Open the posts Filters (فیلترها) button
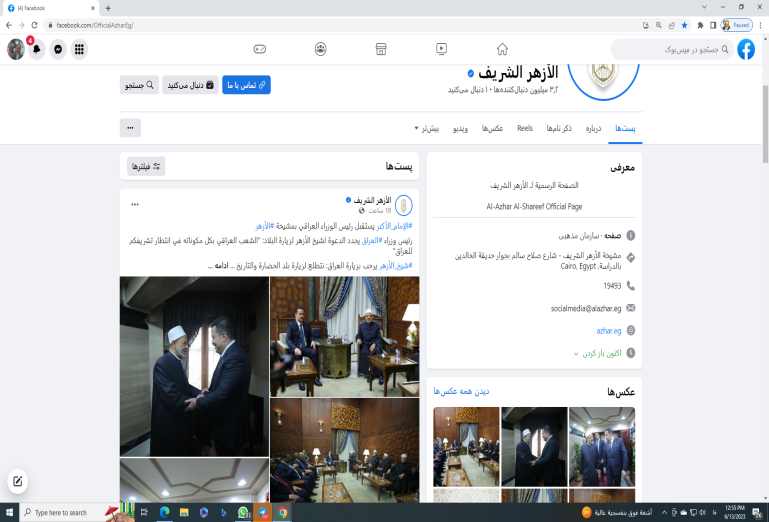The width and height of the screenshot is (769, 522). (146, 166)
